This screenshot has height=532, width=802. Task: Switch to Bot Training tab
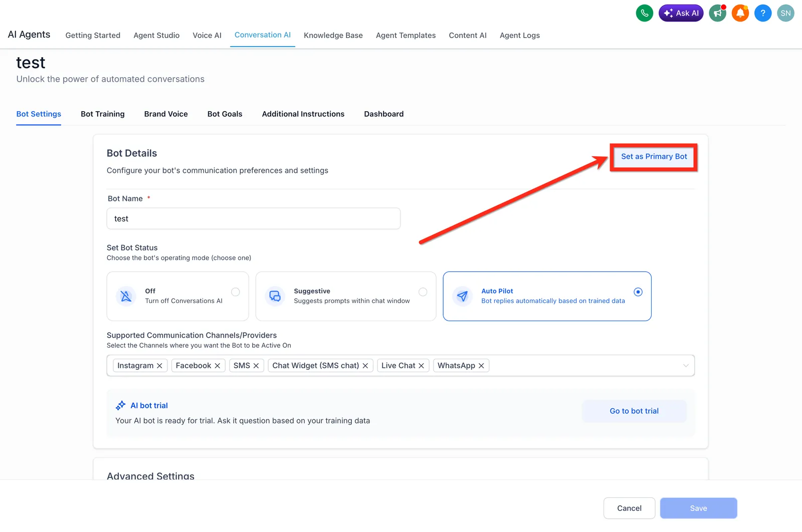[x=103, y=114]
